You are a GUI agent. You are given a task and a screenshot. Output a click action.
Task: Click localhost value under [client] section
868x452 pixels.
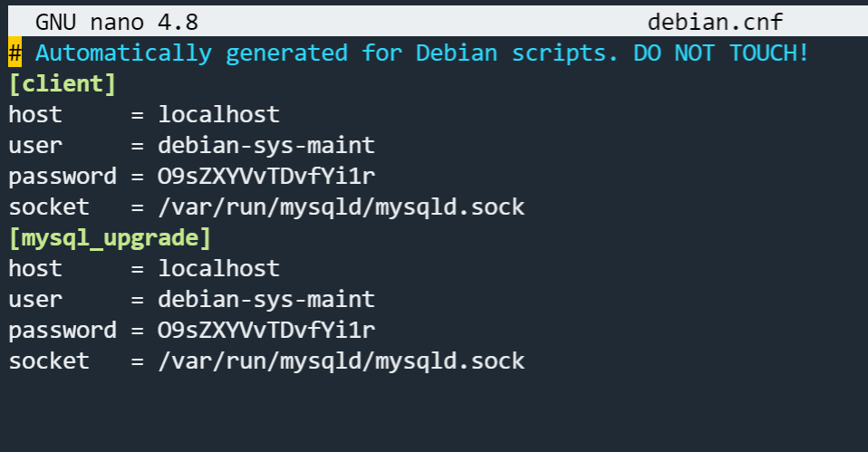point(218,115)
